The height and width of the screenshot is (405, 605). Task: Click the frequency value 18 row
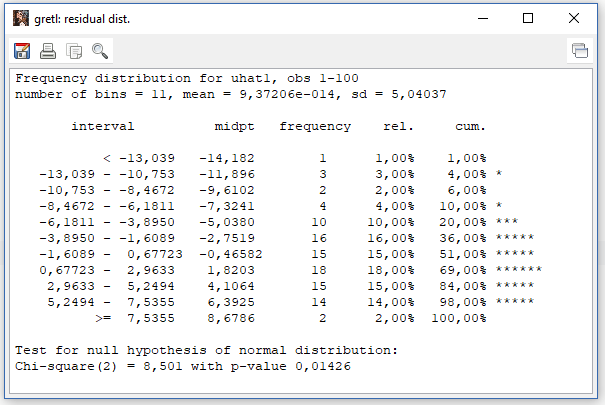(323, 269)
